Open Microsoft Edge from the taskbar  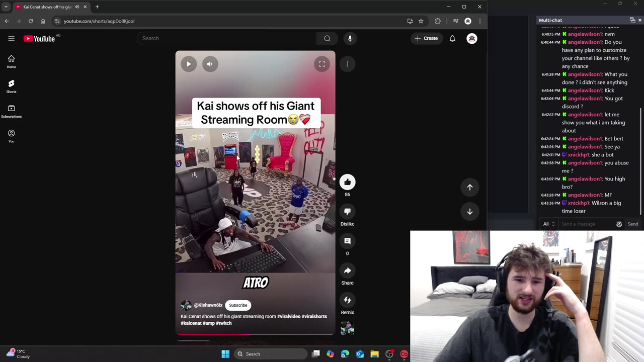tap(345, 354)
